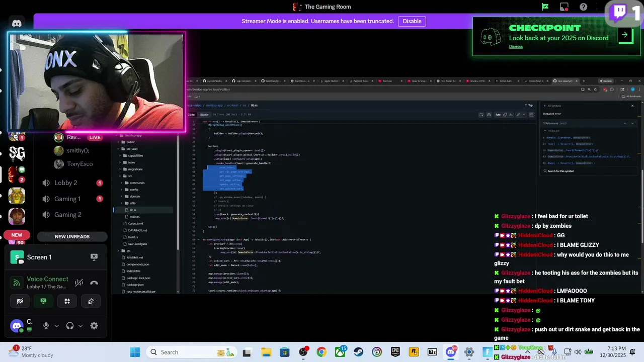
Task: Turn on the camera in Discord
Action: [20, 301]
